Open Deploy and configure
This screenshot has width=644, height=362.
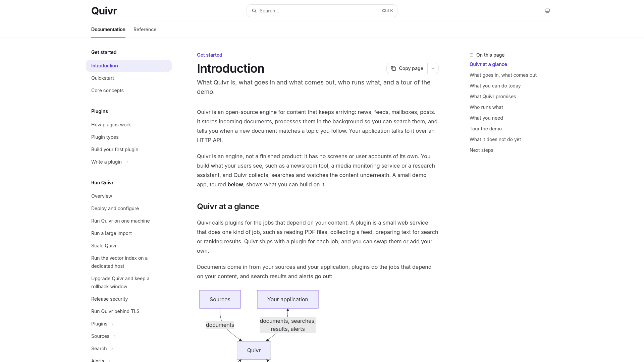[129, 208]
